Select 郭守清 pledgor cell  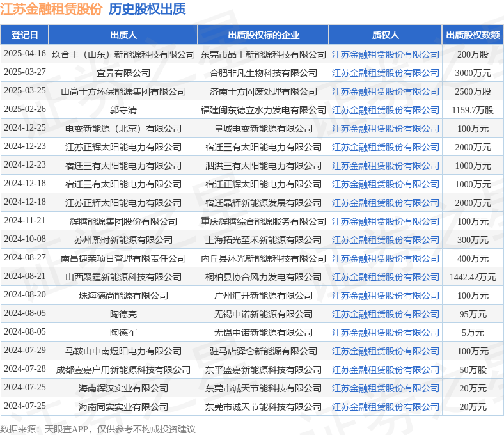123,110
